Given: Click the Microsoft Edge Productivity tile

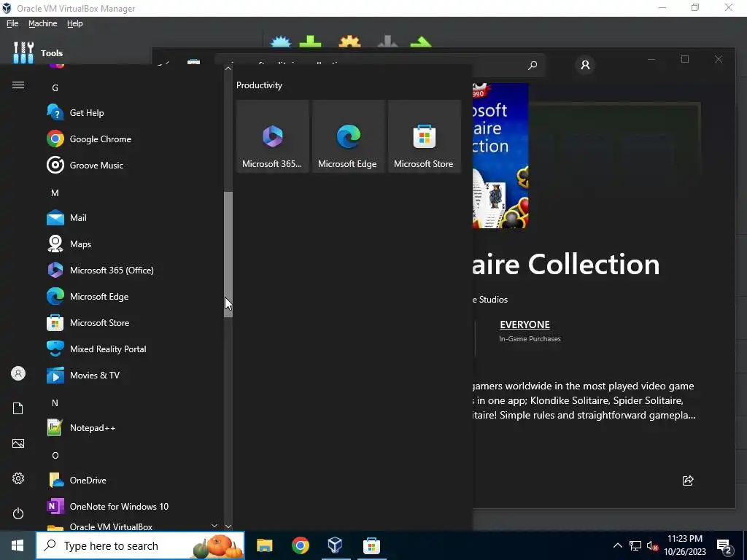Looking at the screenshot, I should (348, 136).
